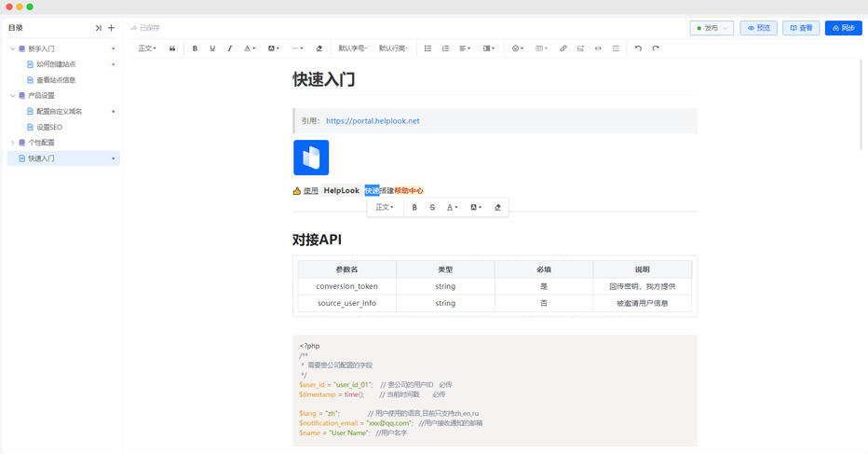Click the 回传密钥，我方提供 cell
The width and height of the screenshot is (868, 454).
coord(642,286)
